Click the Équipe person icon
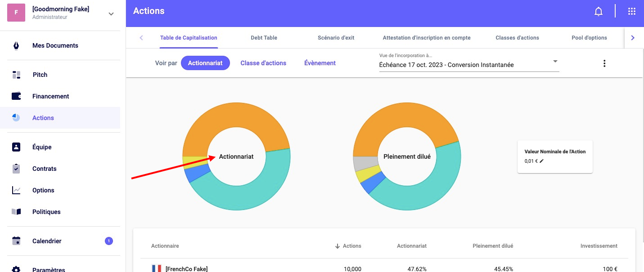The height and width of the screenshot is (272, 644). (x=16, y=147)
